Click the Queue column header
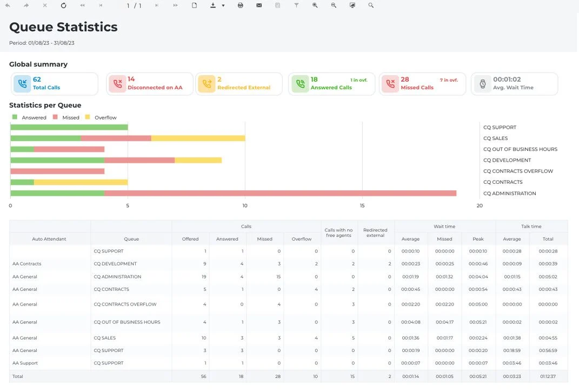Image resolution: width=579 pixels, height=392 pixels. pyautogui.click(x=131, y=239)
